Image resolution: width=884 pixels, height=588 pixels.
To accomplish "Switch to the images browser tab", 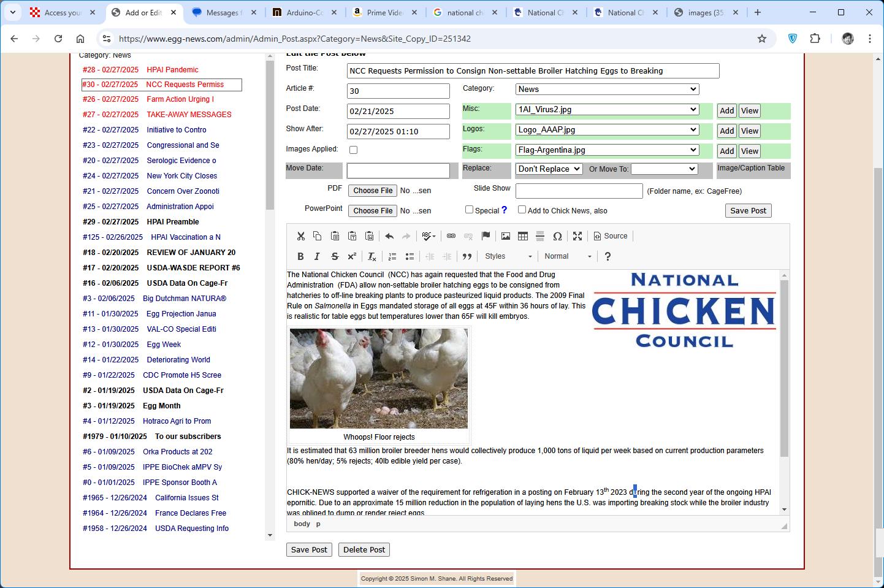I will pos(706,13).
